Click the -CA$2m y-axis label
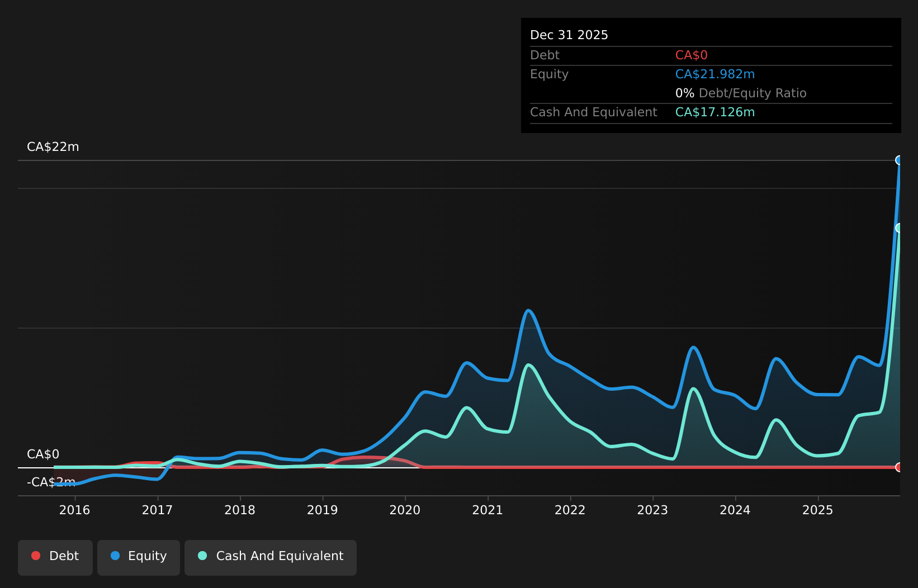The image size is (918, 588). pos(51,482)
